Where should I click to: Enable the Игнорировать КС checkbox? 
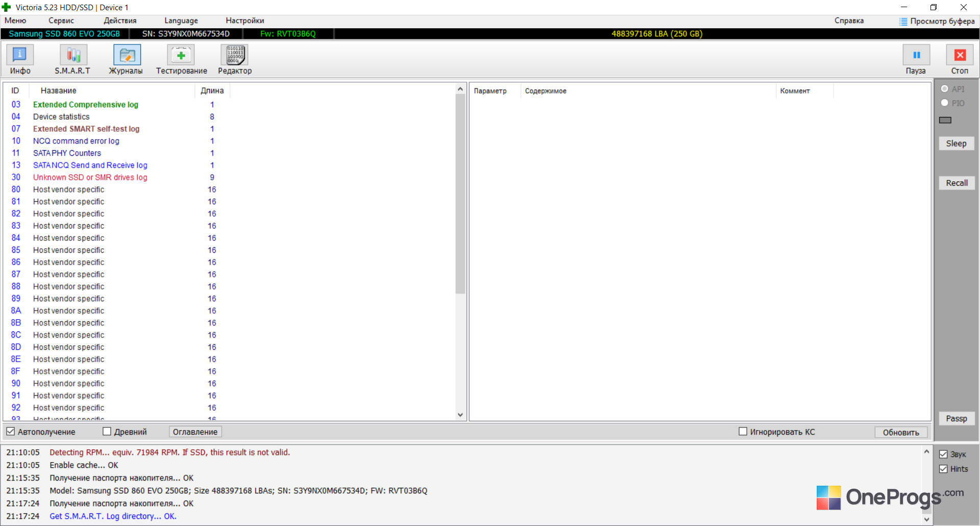coord(743,432)
